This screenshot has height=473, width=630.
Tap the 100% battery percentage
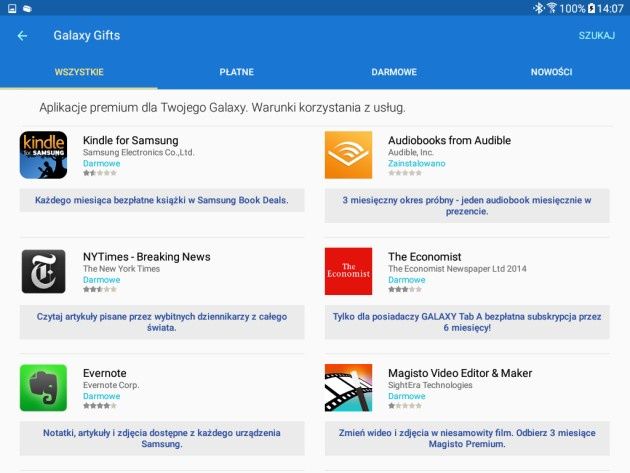[572, 8]
